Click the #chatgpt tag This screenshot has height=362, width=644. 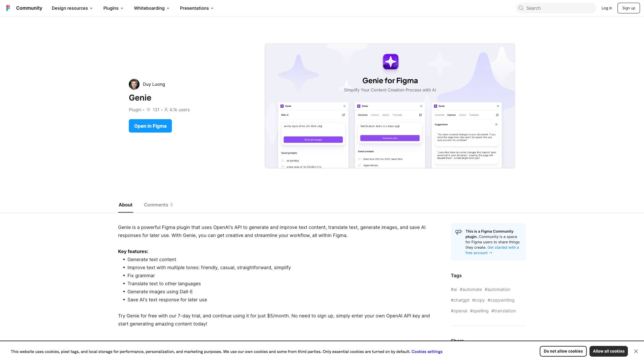[x=460, y=300]
